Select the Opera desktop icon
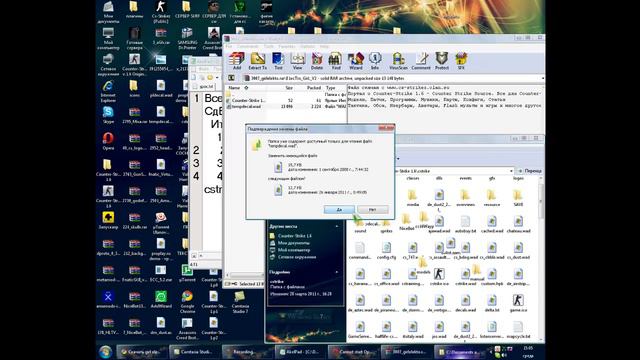The width and height of the screenshot is (640, 360). (108, 142)
